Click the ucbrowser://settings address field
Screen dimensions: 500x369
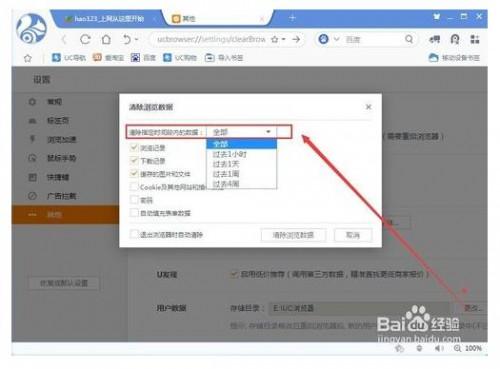click(x=211, y=39)
